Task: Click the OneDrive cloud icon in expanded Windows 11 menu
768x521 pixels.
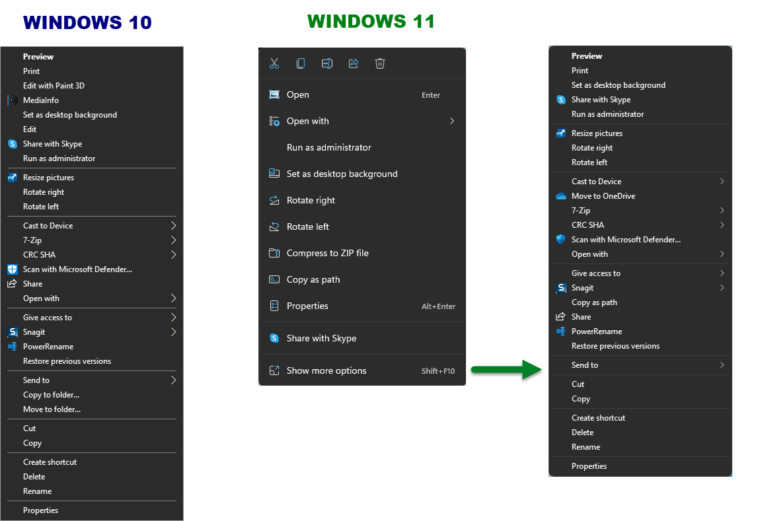Action: [x=561, y=196]
